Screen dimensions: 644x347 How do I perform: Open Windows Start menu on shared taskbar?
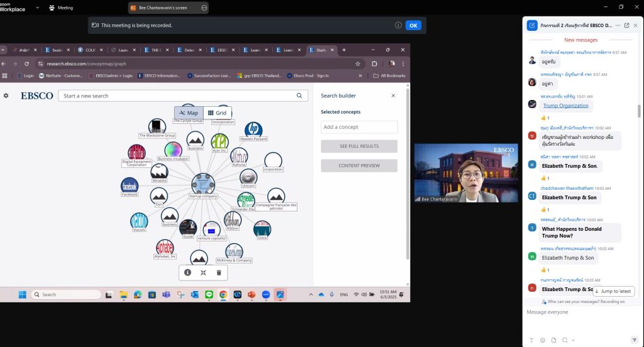point(22,294)
